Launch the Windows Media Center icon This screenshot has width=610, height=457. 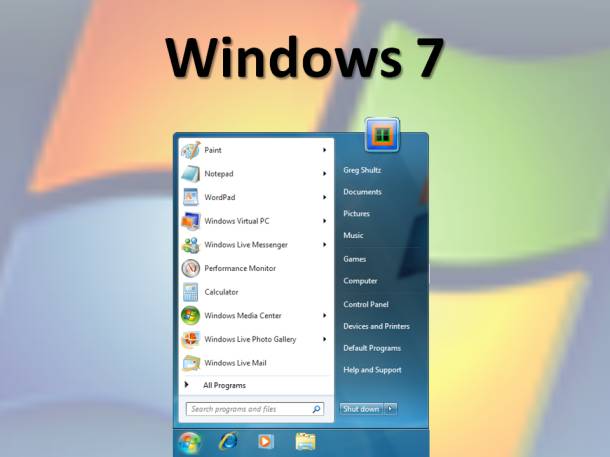pos(190,315)
